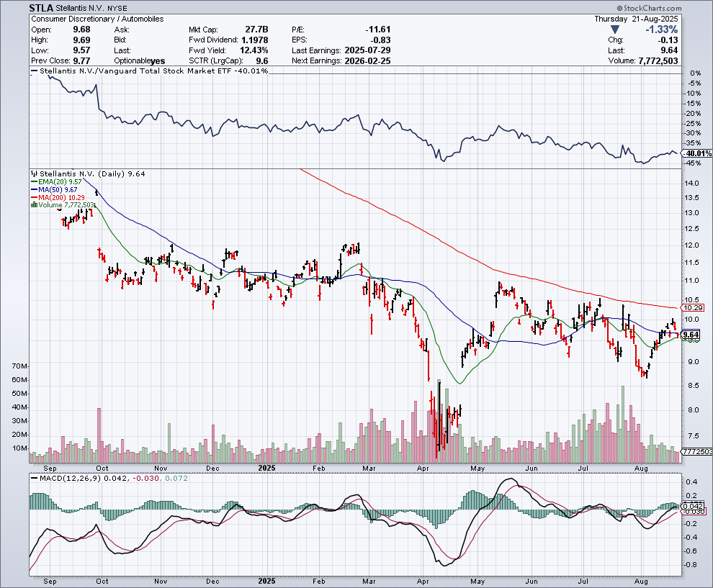Viewport: 713px width, 588px height.
Task: Click the -45% relative strength axis label
Action: click(x=694, y=163)
